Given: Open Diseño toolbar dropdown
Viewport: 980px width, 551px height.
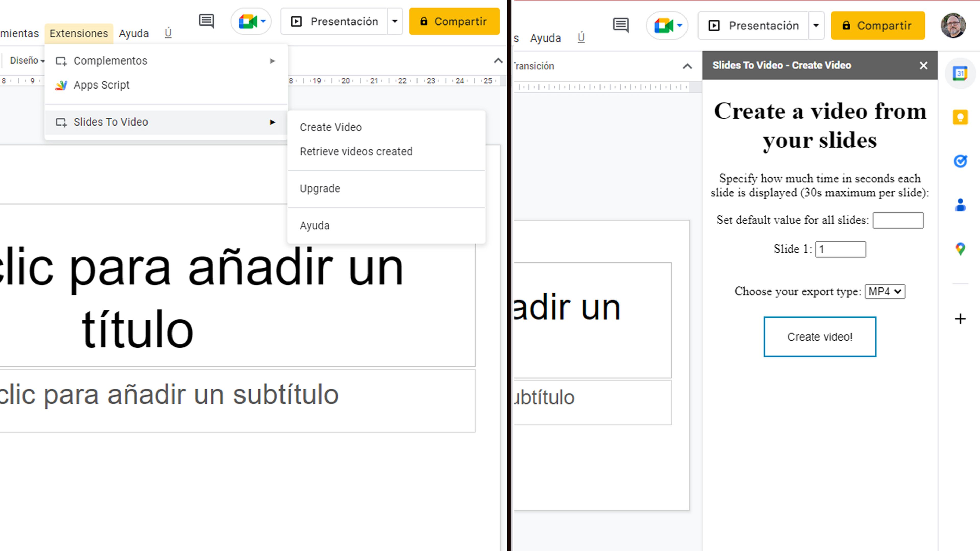Looking at the screenshot, I should click(27, 60).
